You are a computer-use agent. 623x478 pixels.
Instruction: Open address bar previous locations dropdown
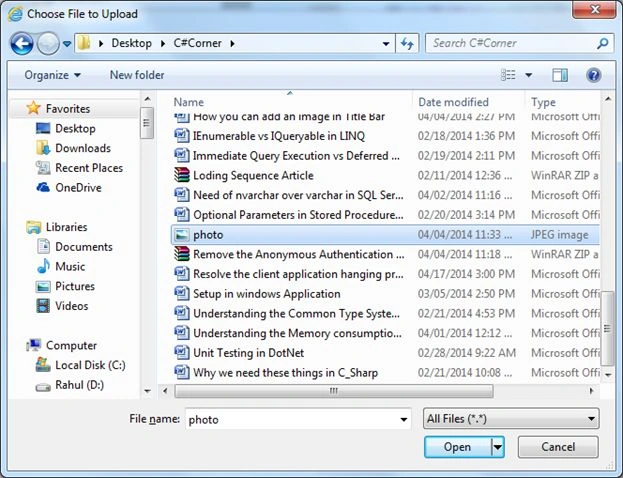coord(385,43)
